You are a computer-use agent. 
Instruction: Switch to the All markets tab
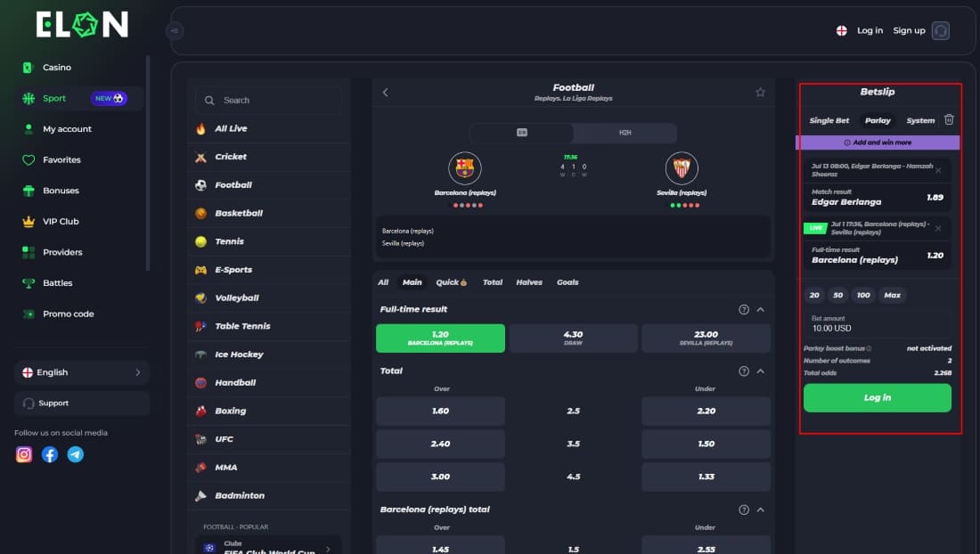tap(383, 282)
